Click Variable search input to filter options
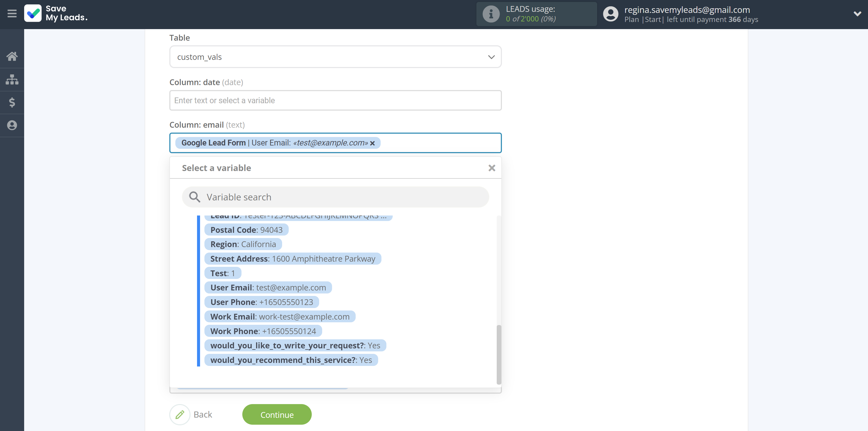 click(336, 197)
